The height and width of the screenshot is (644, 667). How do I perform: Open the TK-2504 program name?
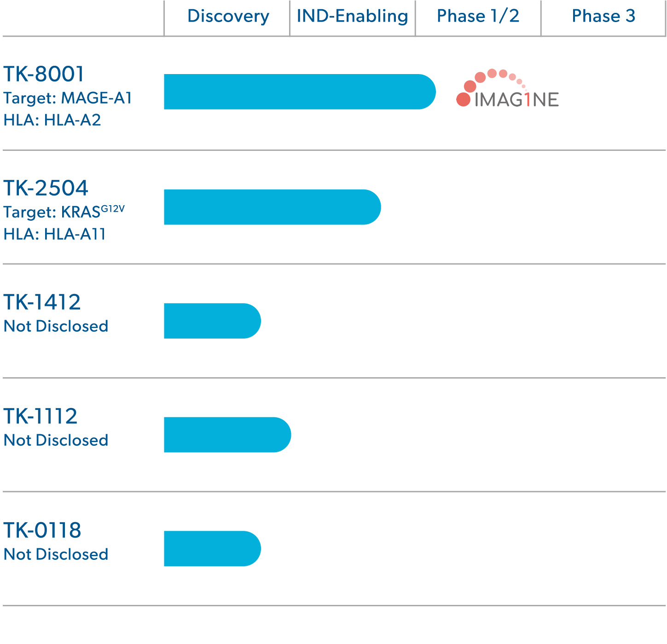46,188
